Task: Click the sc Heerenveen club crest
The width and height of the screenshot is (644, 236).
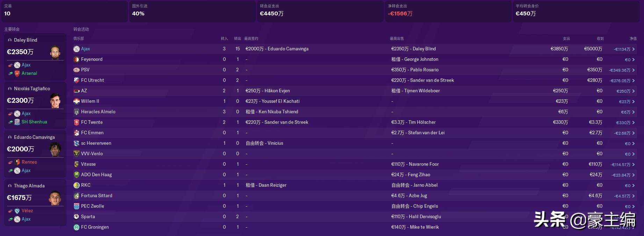Action: click(77, 143)
